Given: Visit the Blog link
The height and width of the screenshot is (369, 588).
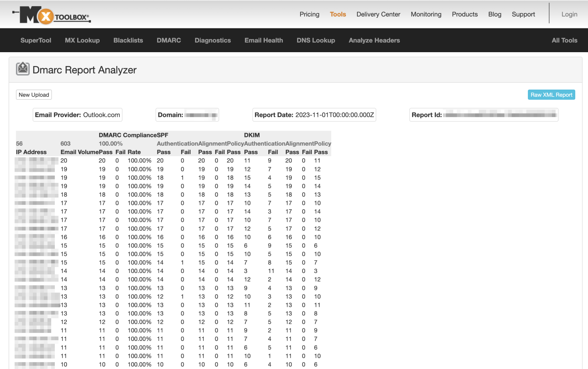Looking at the screenshot, I should pos(494,14).
